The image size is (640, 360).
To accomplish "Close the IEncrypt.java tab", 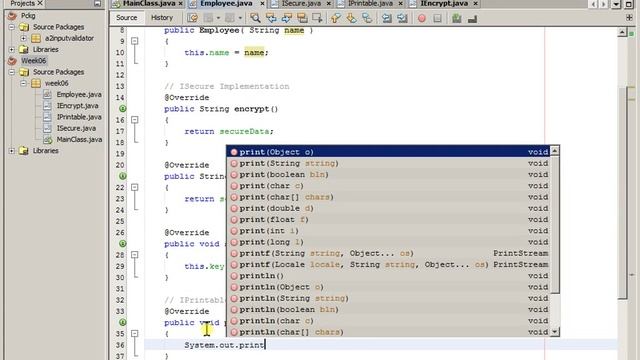I will pyautogui.click(x=475, y=3).
